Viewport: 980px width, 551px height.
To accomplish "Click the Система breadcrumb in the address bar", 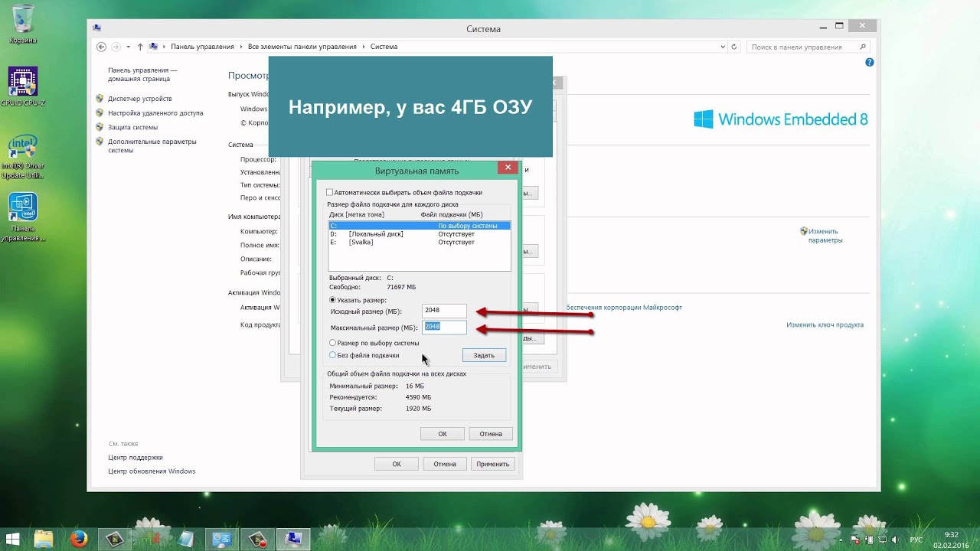I will (384, 47).
